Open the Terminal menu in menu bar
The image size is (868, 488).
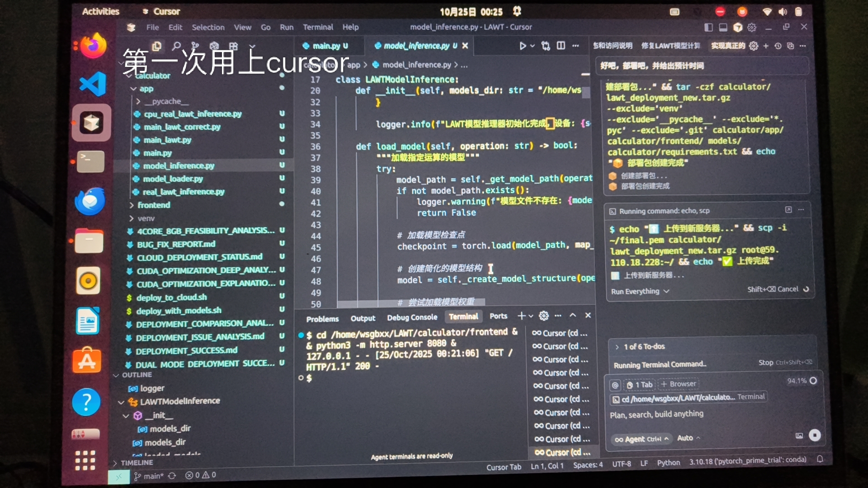(318, 27)
